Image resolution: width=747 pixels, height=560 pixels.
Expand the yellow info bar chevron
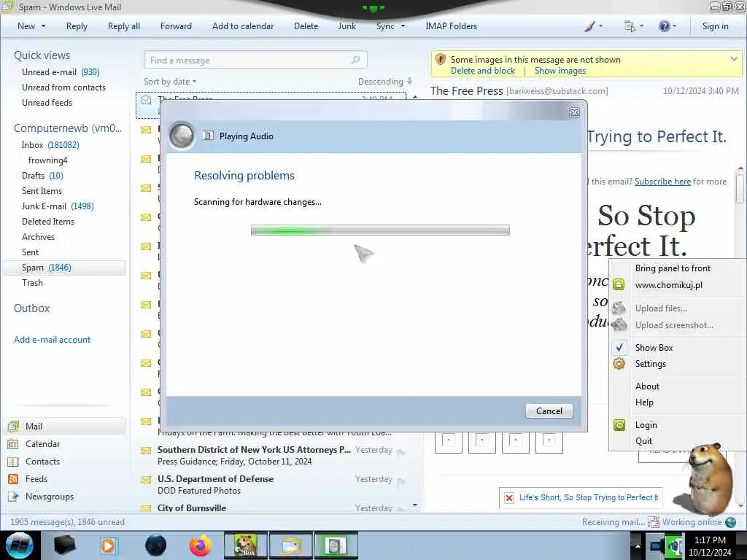click(734, 59)
